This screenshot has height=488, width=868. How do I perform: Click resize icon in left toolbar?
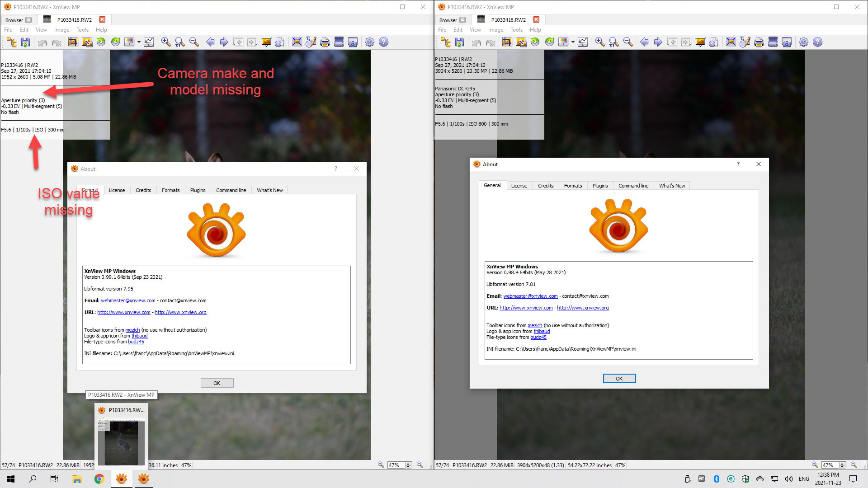[87, 42]
